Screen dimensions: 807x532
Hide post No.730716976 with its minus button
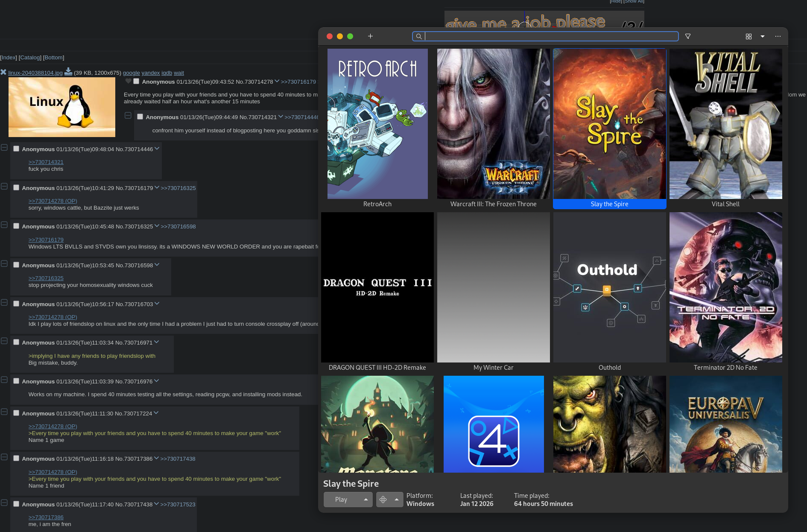(4, 380)
